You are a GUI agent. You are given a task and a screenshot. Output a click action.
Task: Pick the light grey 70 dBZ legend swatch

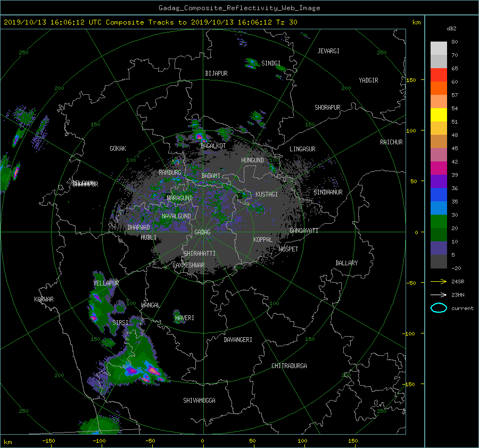click(x=439, y=48)
